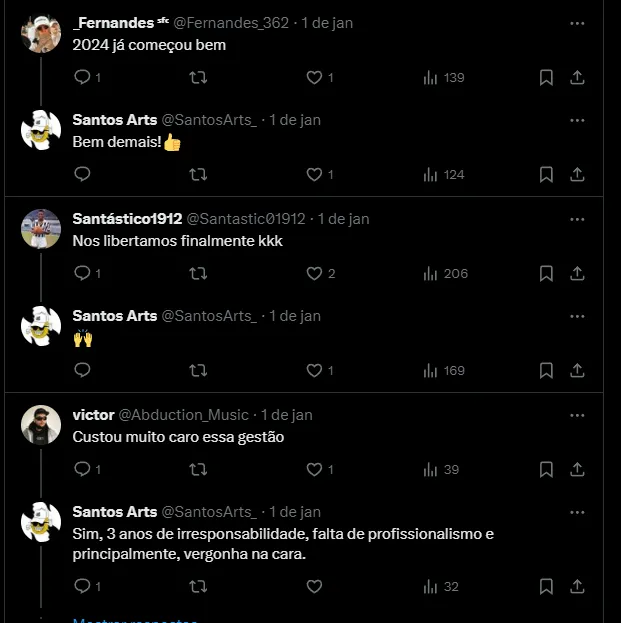Reply to Fernandes' "2024 já começou bem" tweet
621x623 pixels.
tap(83, 77)
